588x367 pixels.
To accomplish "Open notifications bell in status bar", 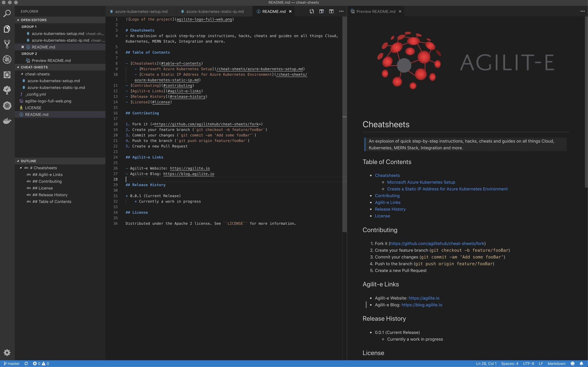I will [x=581, y=363].
